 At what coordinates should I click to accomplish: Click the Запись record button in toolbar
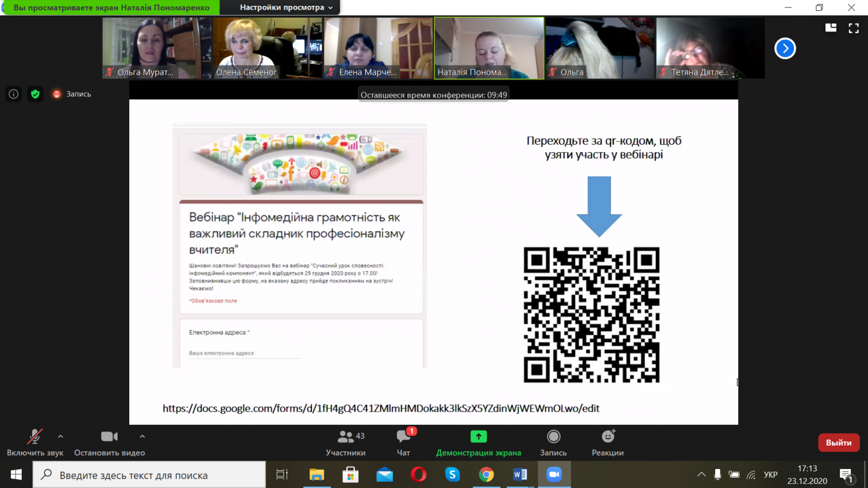(553, 443)
